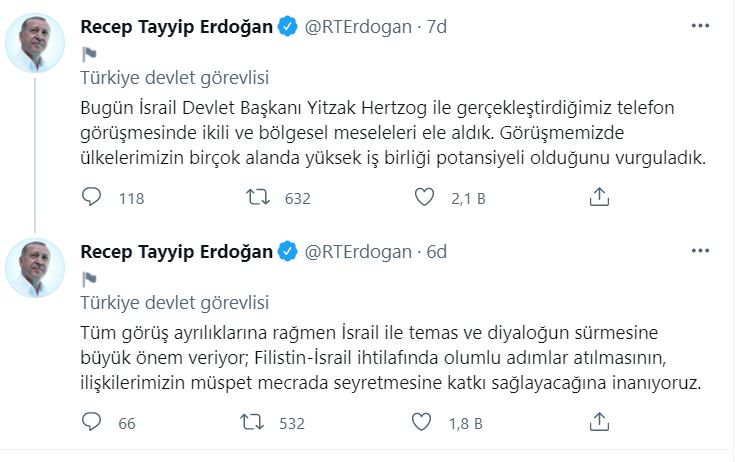
Task: Like the second tweet with 1,8 B likes
Action: point(427,423)
